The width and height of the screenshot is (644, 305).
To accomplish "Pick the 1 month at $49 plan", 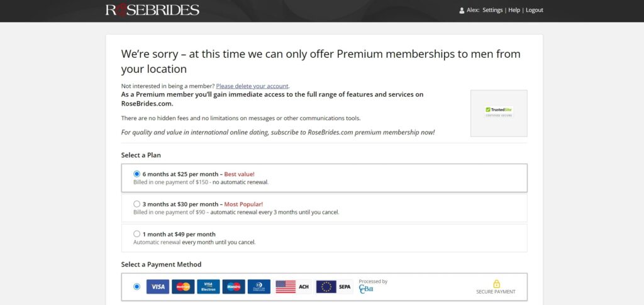I will [x=137, y=234].
